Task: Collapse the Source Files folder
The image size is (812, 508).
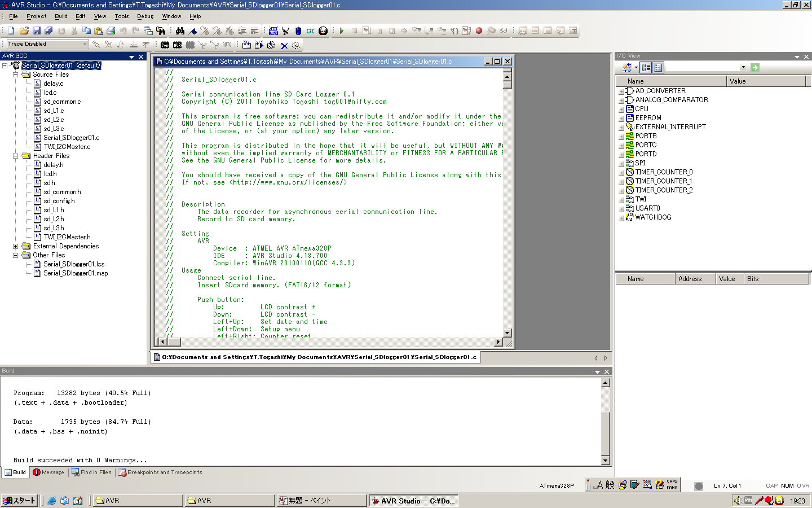Action: click(x=16, y=75)
